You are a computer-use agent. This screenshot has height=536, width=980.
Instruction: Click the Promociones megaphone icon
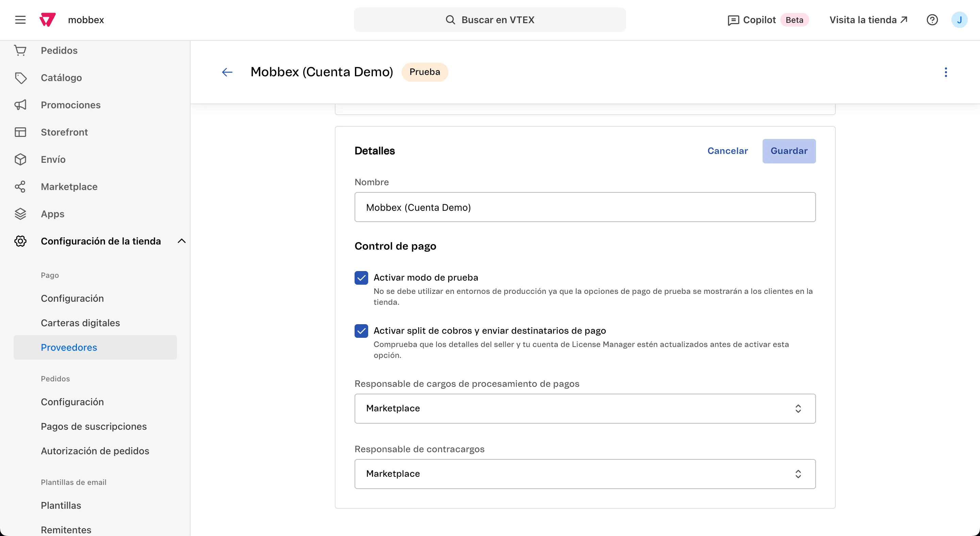coord(20,105)
